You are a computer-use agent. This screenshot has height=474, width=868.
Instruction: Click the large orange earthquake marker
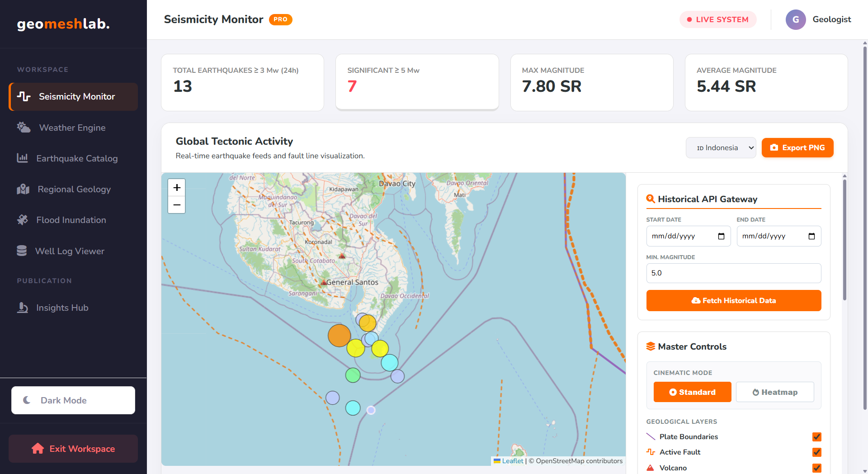tap(339, 335)
